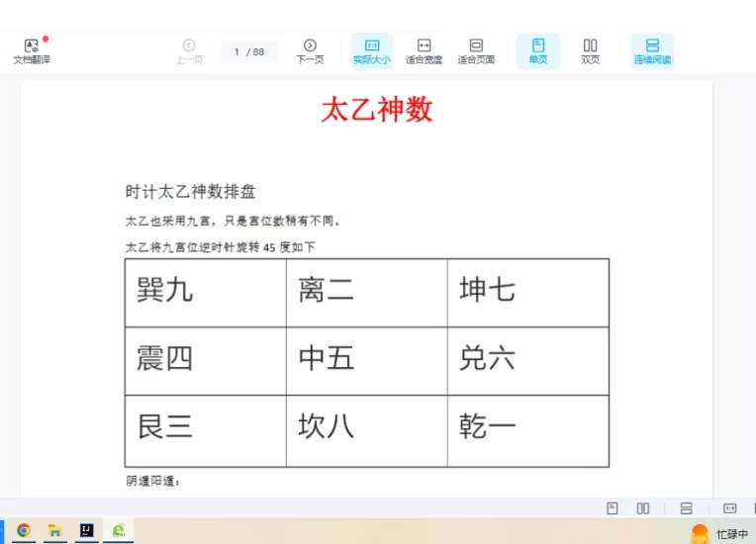
Task: Open IntelliJ IDEA from the taskbar
Action: coord(87,530)
